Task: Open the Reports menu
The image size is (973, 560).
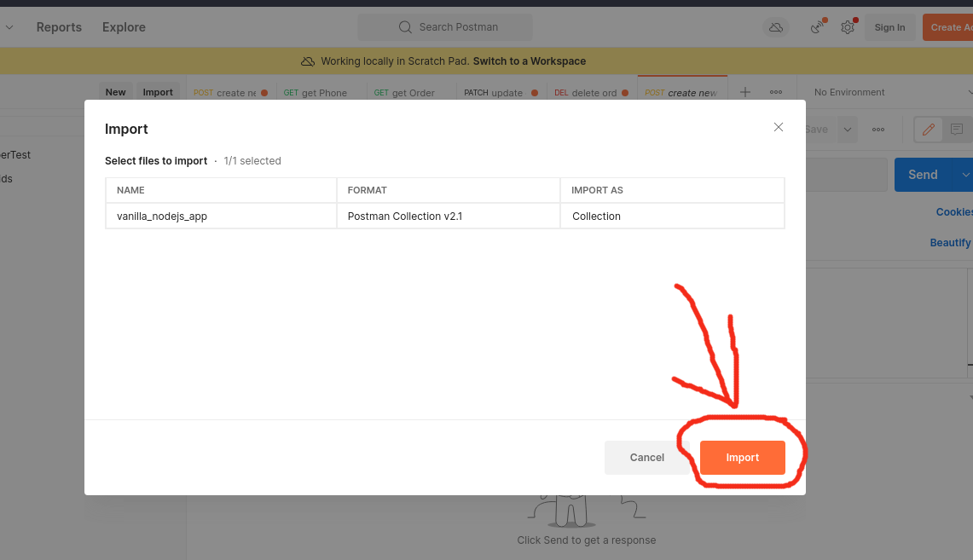Action: [59, 27]
